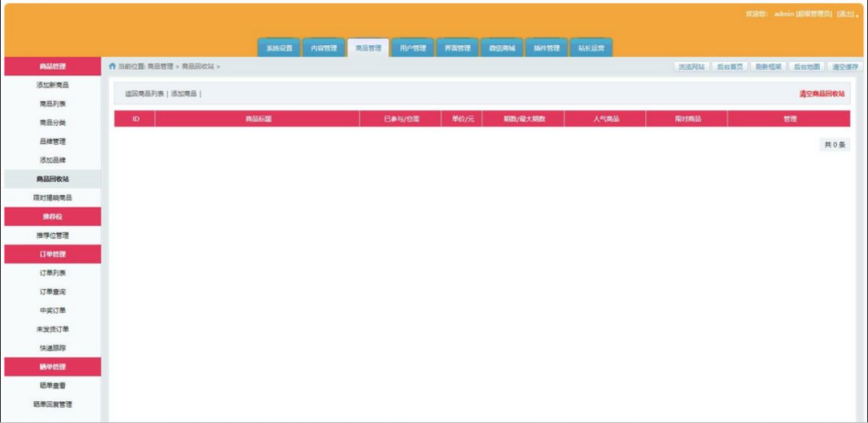The height and width of the screenshot is (423, 868).
Task: Click the 后台首页 button
Action: (x=729, y=67)
